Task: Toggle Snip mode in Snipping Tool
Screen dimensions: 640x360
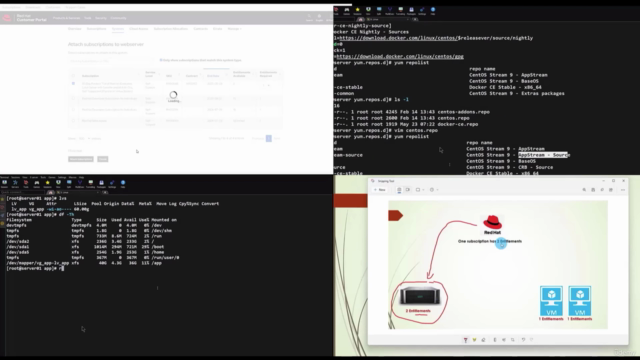Action: point(399,190)
